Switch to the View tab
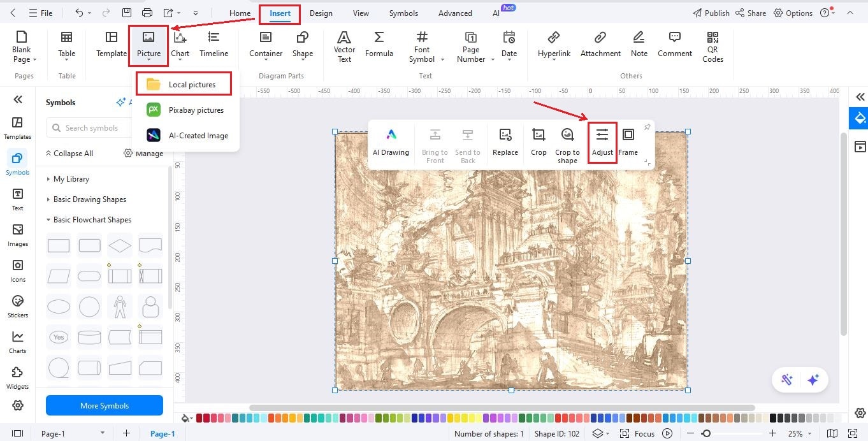Image resolution: width=868 pixels, height=441 pixels. [361, 13]
